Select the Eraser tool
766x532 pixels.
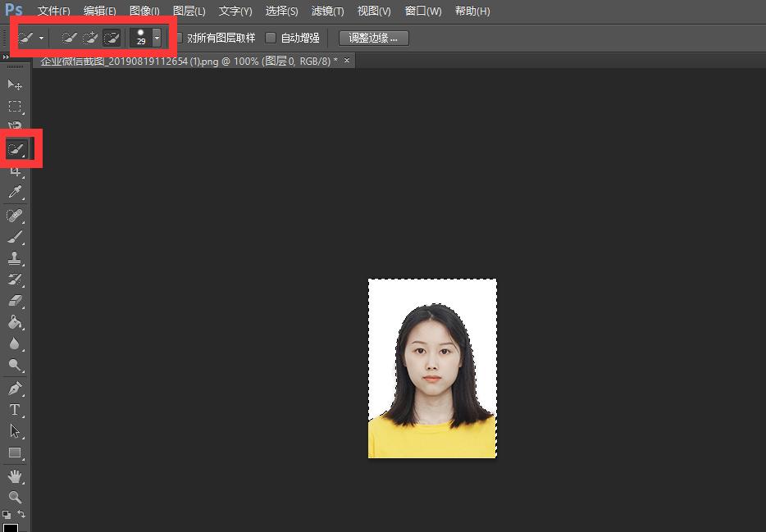point(15,301)
